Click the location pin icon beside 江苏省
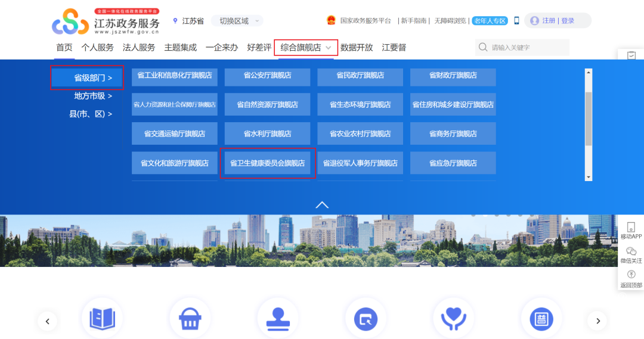644x339 pixels. click(x=175, y=21)
